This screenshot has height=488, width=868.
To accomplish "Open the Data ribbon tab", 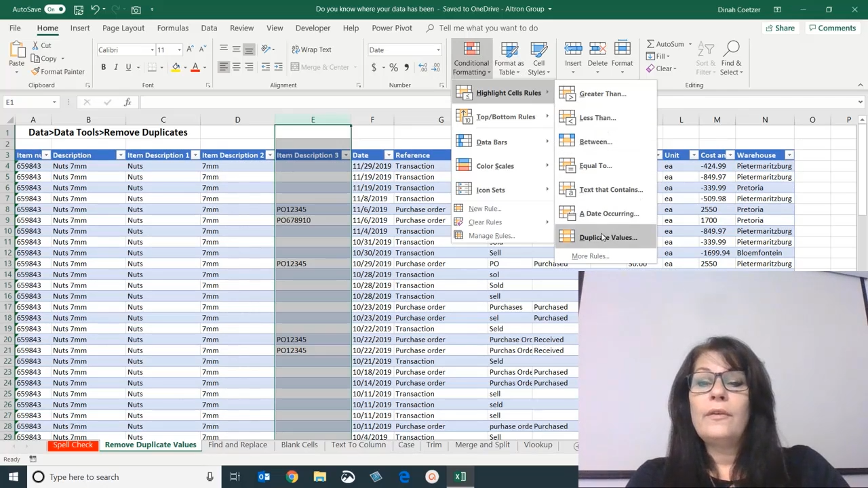I will (209, 28).
